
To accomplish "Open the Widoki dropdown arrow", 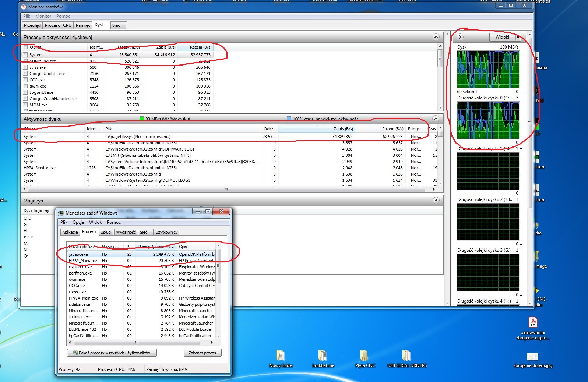I will (x=518, y=37).
